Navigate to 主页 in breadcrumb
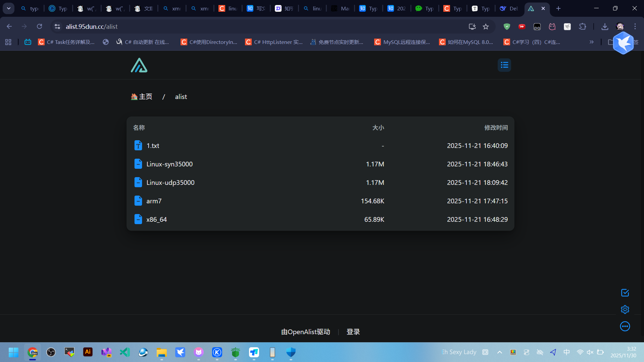 pyautogui.click(x=142, y=97)
